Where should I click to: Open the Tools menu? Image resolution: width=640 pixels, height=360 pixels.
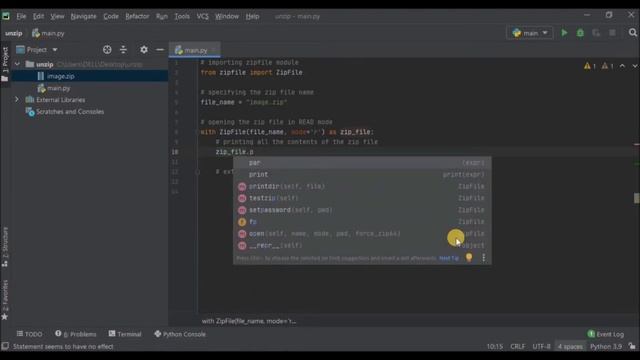[x=182, y=16]
